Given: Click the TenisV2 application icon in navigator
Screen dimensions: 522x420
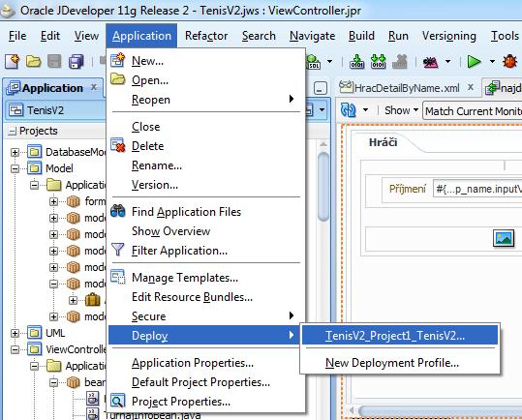Looking at the screenshot, I should coord(15,110).
